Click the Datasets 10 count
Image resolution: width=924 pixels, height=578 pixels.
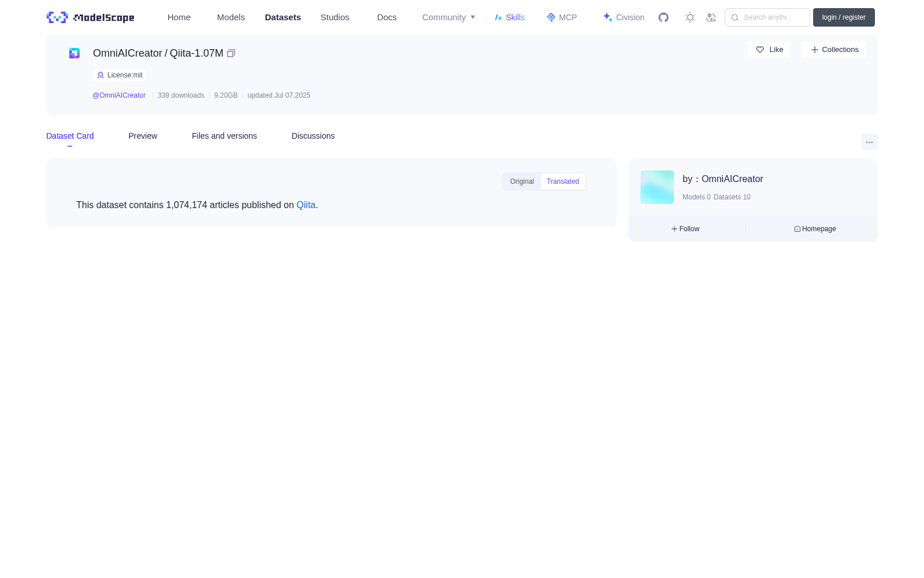(732, 197)
